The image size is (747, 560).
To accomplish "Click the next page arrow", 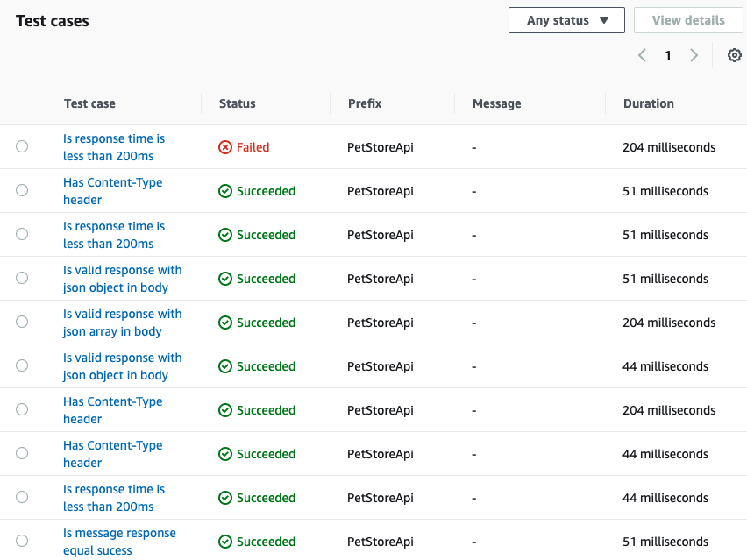I will [x=694, y=55].
